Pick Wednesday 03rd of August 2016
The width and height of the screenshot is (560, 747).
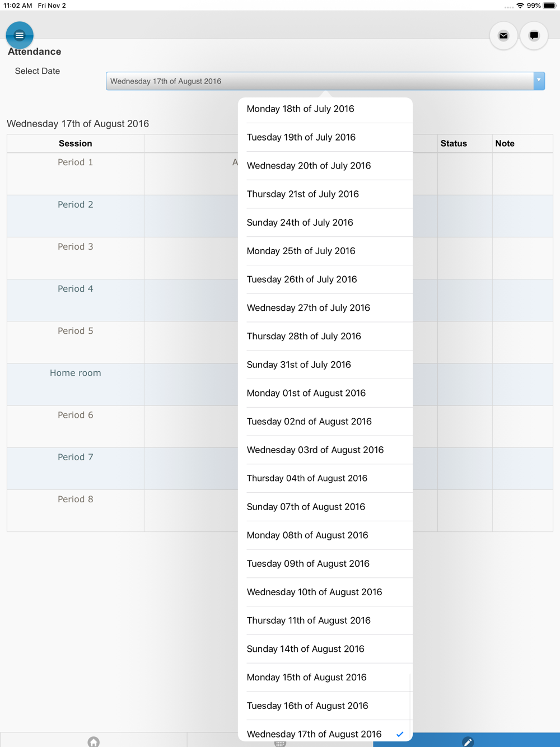pyautogui.click(x=325, y=450)
